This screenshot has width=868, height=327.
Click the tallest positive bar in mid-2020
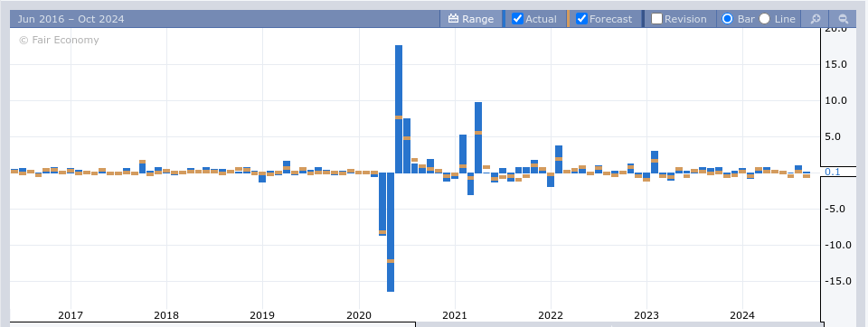[x=399, y=108]
